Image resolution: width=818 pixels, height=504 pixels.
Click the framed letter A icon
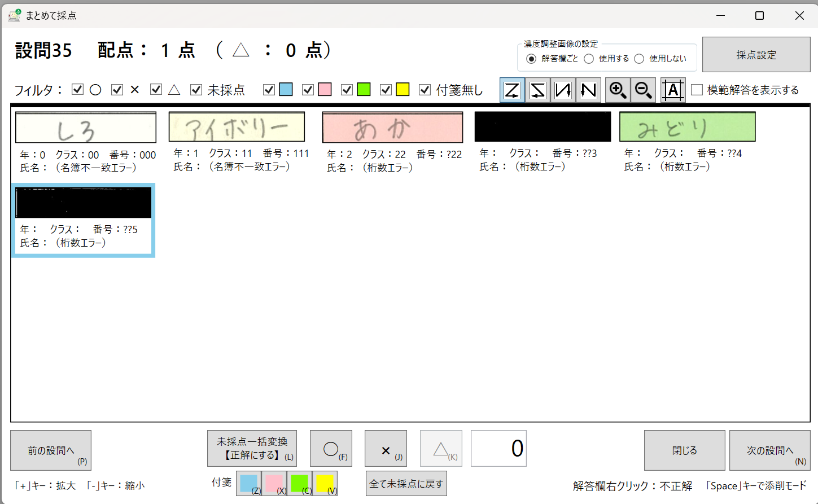(x=673, y=90)
